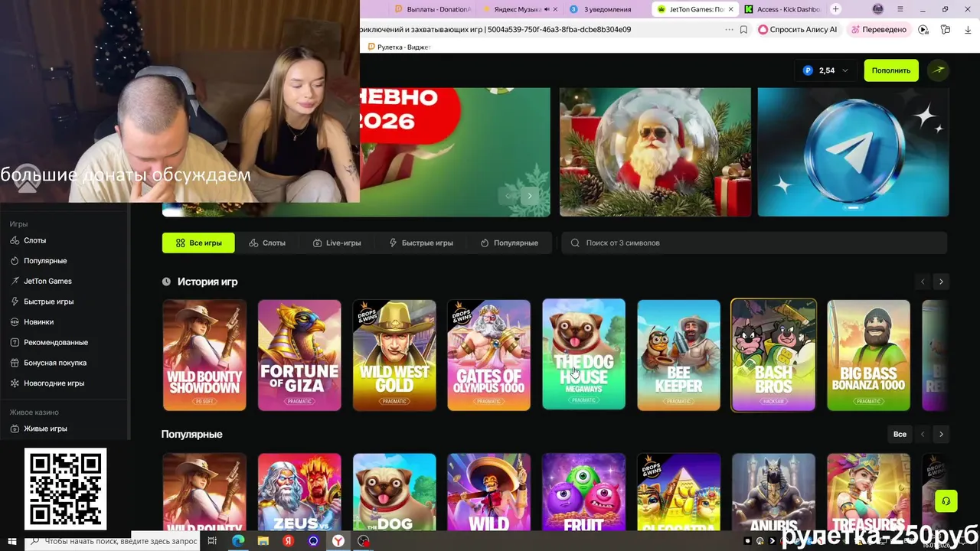
Task: Expand the balance 2,54 dropdown
Action: coord(826,70)
